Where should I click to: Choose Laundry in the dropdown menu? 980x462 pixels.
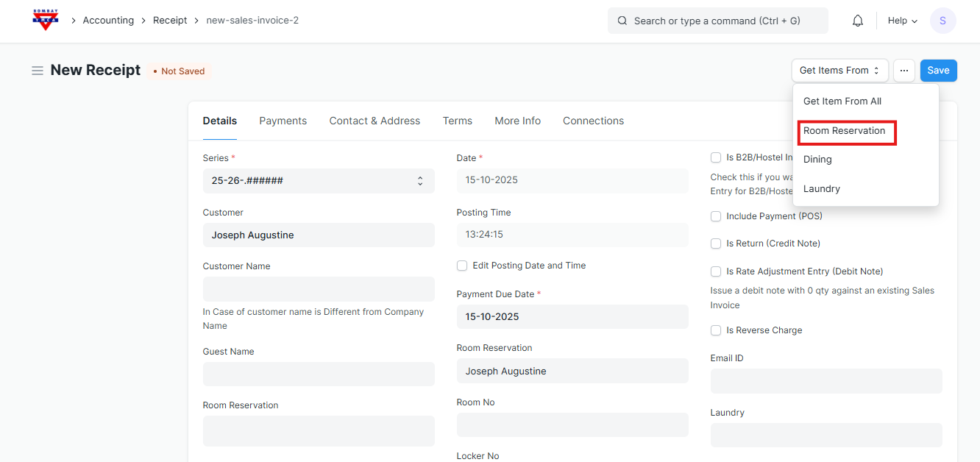pyautogui.click(x=821, y=189)
